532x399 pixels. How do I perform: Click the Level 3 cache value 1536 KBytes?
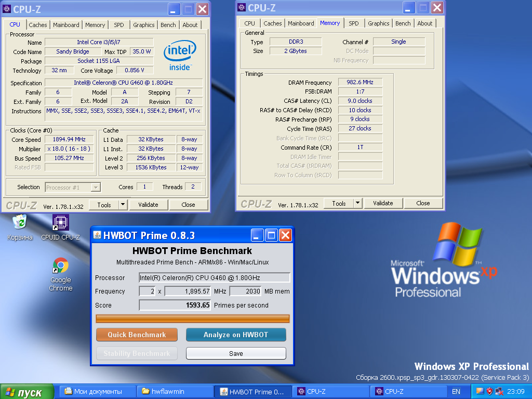[x=151, y=167]
